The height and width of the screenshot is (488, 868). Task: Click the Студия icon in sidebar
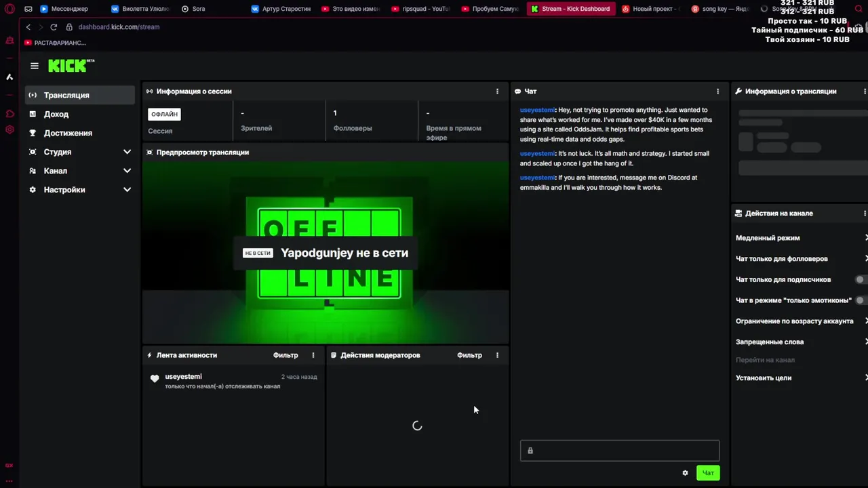[33, 152]
